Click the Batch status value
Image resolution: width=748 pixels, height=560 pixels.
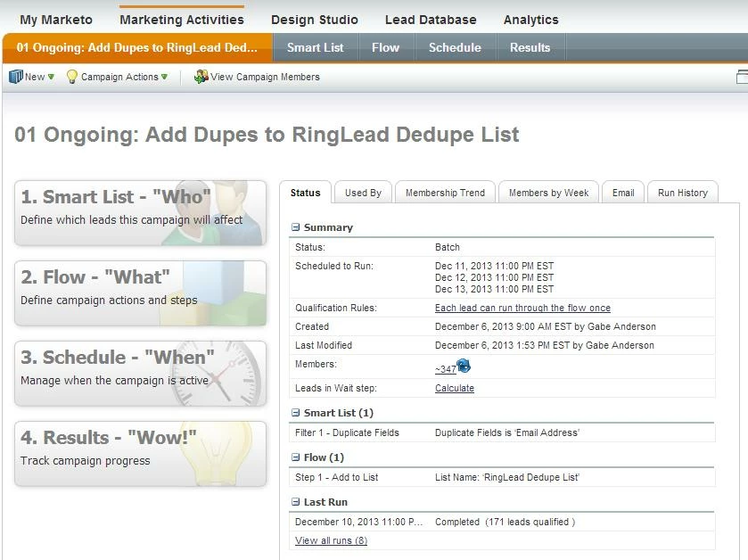[447, 247]
